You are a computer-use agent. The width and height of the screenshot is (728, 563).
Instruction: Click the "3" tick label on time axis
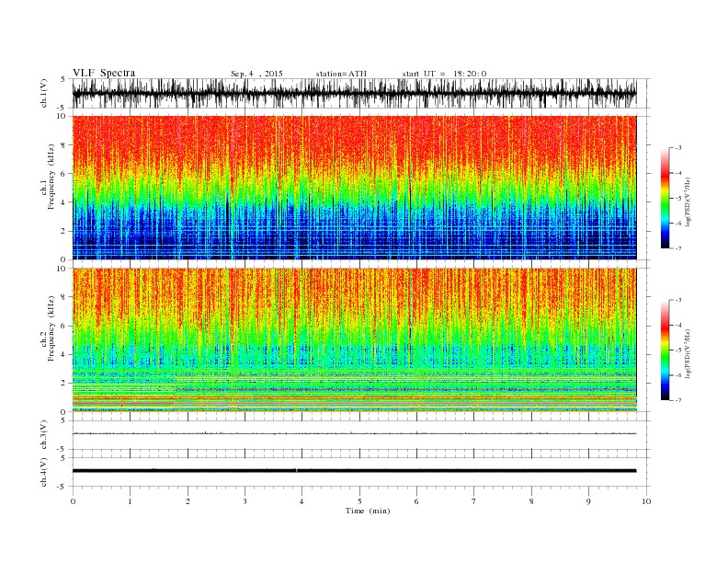tap(245, 501)
